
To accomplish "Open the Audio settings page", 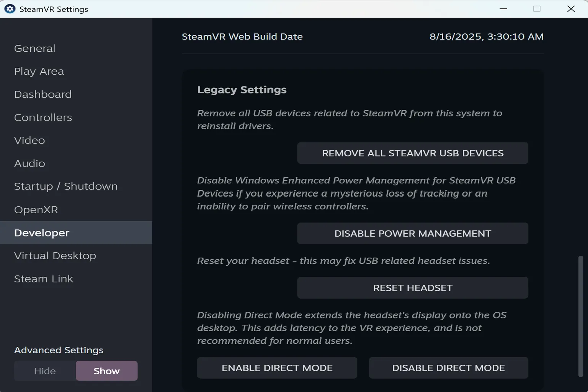I will [29, 163].
